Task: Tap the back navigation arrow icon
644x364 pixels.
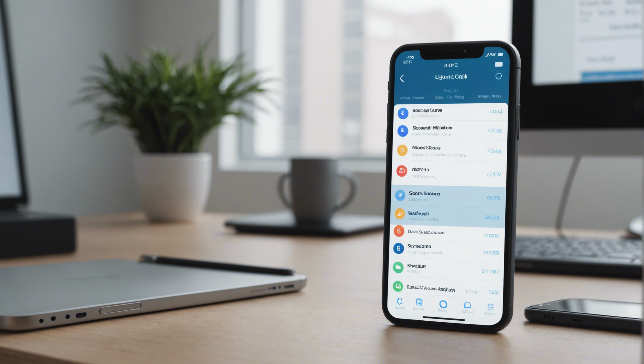Action: tap(401, 79)
